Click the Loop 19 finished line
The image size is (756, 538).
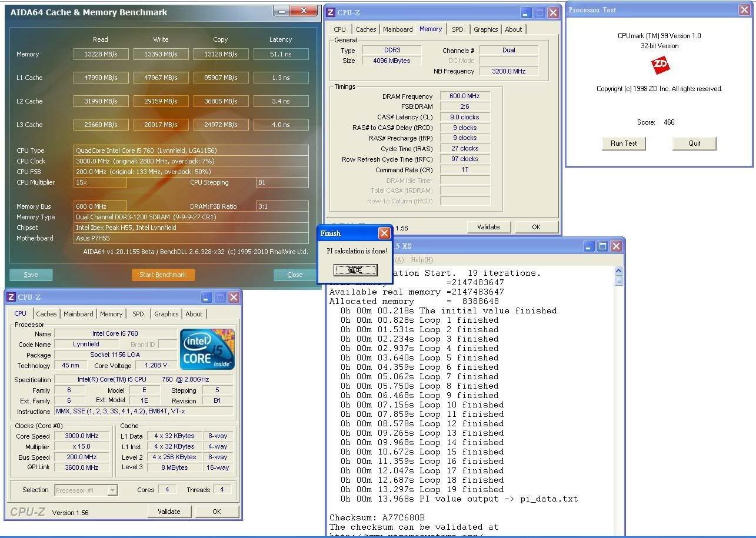click(422, 489)
